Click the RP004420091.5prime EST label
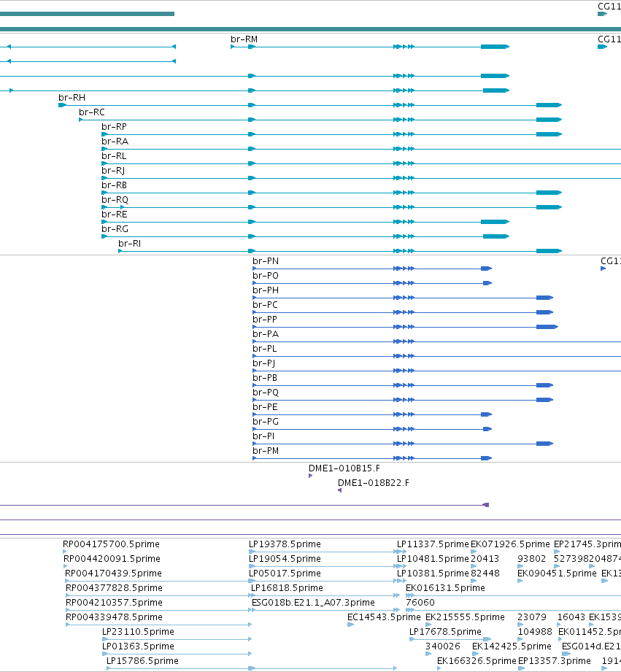 112,559
